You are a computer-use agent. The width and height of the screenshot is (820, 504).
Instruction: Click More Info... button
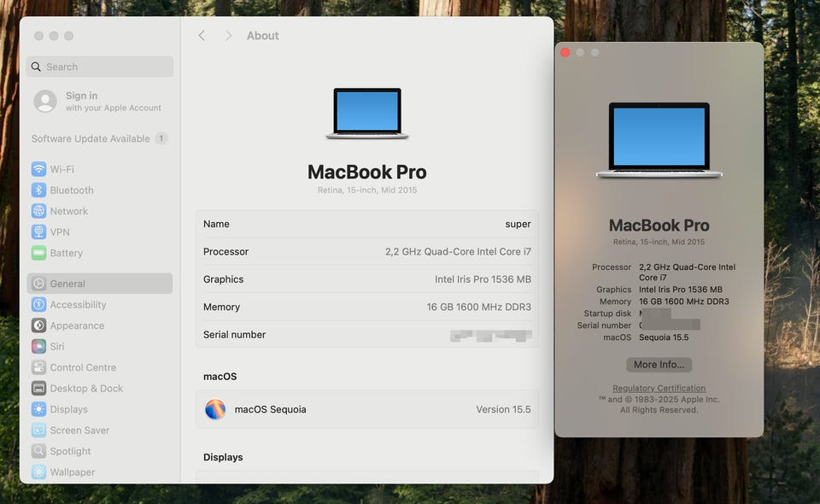coord(659,365)
